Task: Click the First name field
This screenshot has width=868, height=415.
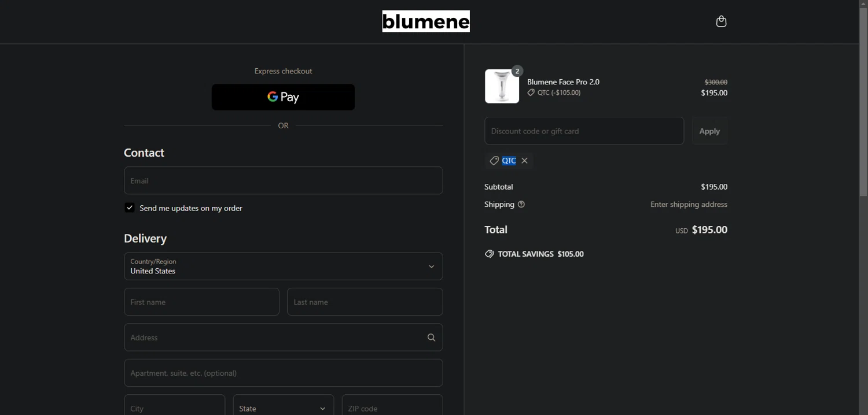Action: pos(202,302)
